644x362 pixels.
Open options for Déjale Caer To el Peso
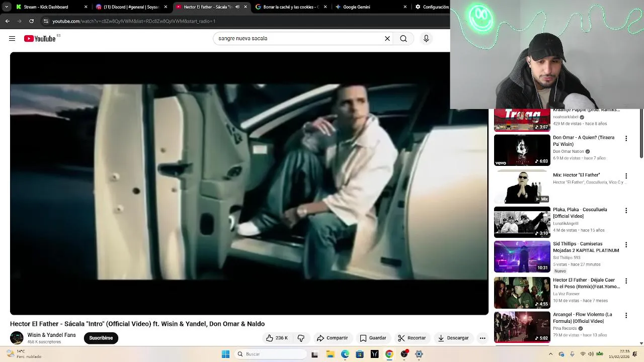click(626, 281)
